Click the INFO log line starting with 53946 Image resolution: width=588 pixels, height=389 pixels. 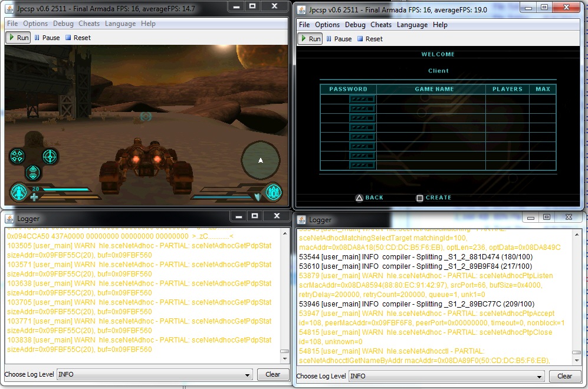[x=416, y=304]
